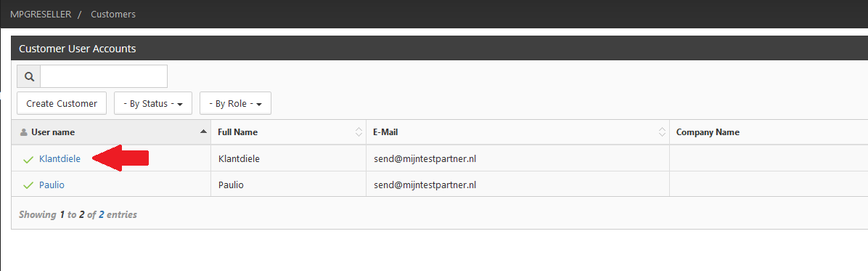Image resolution: width=868 pixels, height=271 pixels.
Task: Open the Paulio user account link
Action: 52,185
